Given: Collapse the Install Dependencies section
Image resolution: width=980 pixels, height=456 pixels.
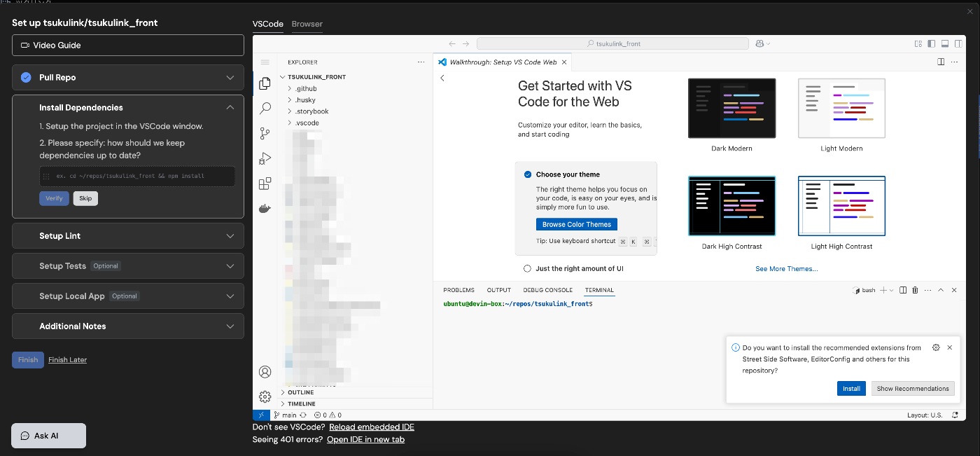Looking at the screenshot, I should click(x=230, y=108).
